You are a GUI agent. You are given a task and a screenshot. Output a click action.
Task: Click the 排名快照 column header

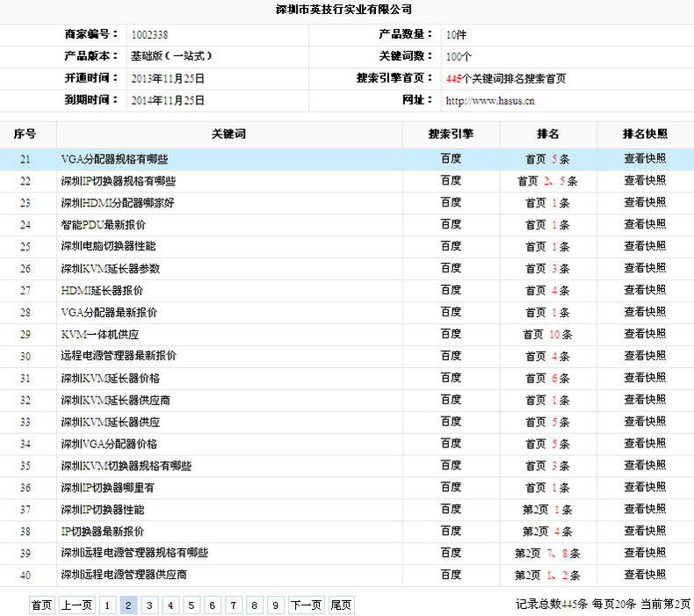(x=646, y=134)
